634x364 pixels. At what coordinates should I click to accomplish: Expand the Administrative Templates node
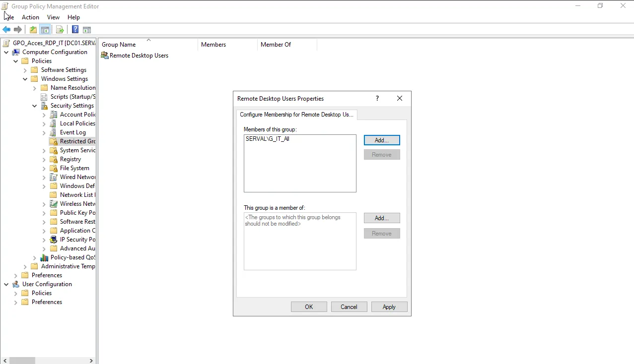coord(25,266)
